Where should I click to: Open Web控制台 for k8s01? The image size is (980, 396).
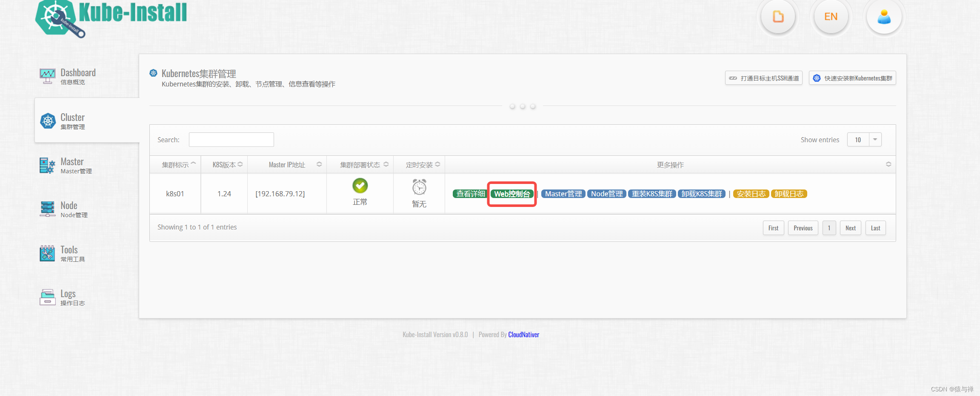512,194
